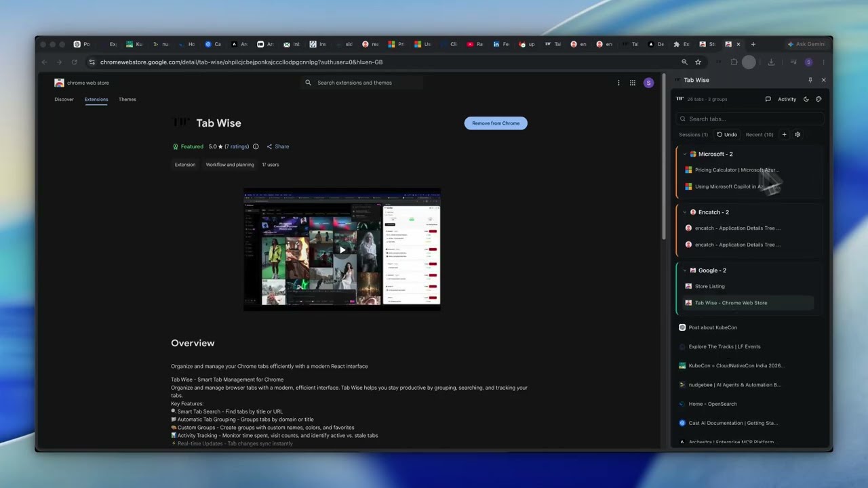Click the Featured badge

tap(188, 146)
